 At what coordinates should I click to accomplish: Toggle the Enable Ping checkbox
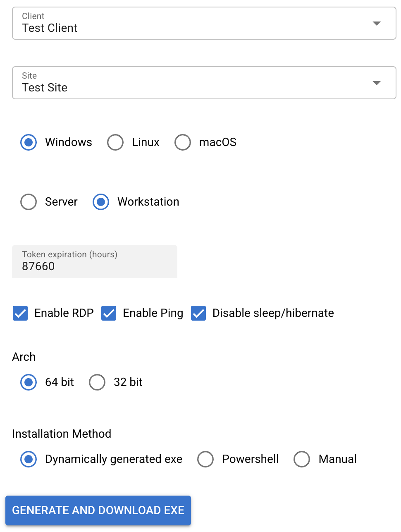(109, 313)
